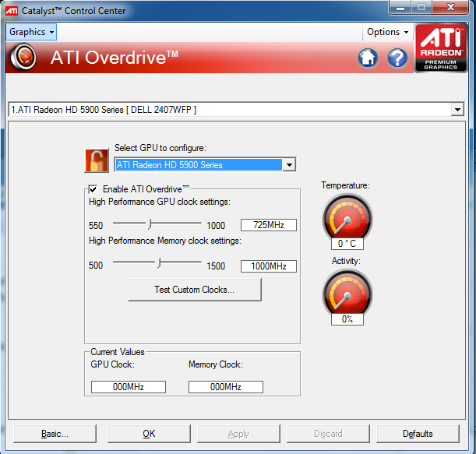Viewport: 476px width, 454px height.
Task: Click the 1000MHz memory clock field
Action: pyautogui.click(x=269, y=266)
